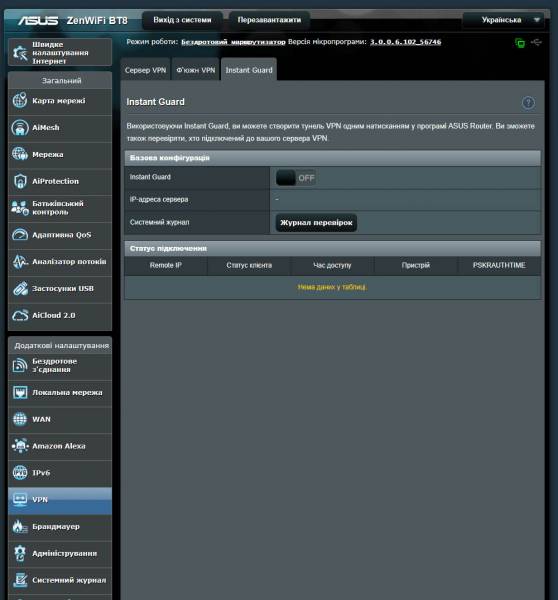Open the Instant Guard help question icon
Viewport: 558px width, 600px height.
pyautogui.click(x=528, y=103)
